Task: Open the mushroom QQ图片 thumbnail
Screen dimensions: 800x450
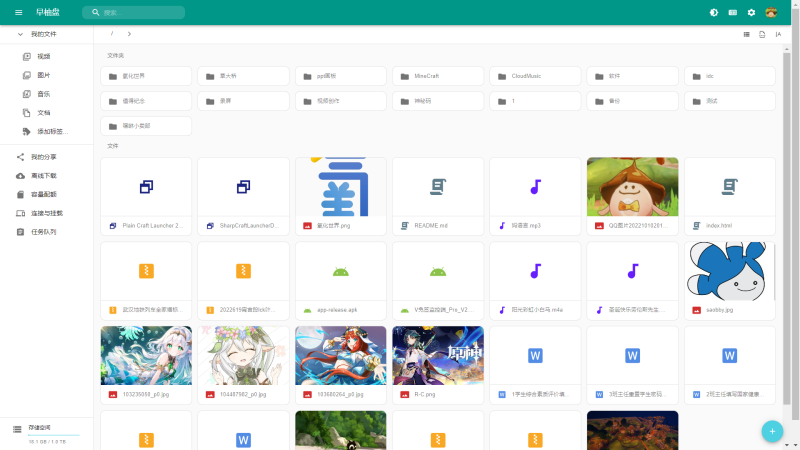Action: coord(632,187)
